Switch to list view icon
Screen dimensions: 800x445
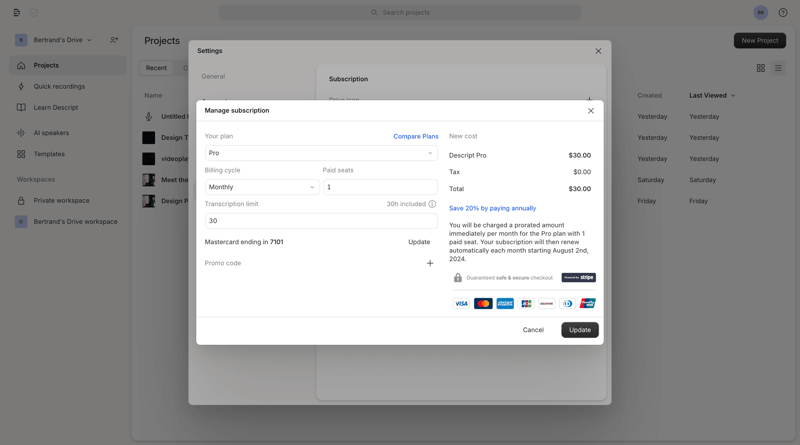pyautogui.click(x=778, y=68)
